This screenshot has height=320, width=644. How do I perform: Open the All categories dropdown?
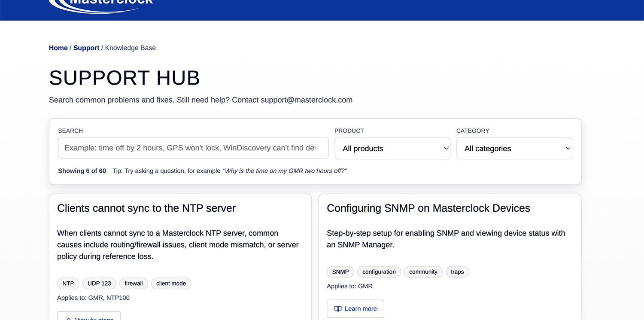coord(514,148)
